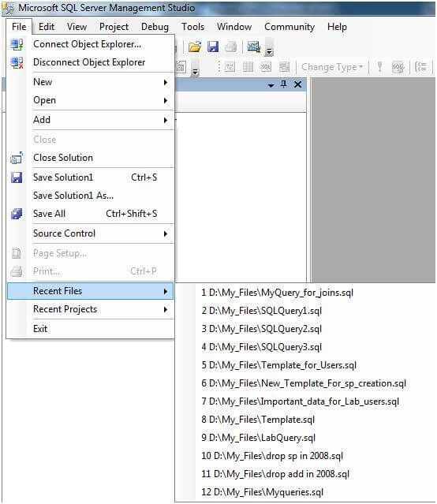Click the Print menu item icon
437x504 pixels.
point(17,271)
